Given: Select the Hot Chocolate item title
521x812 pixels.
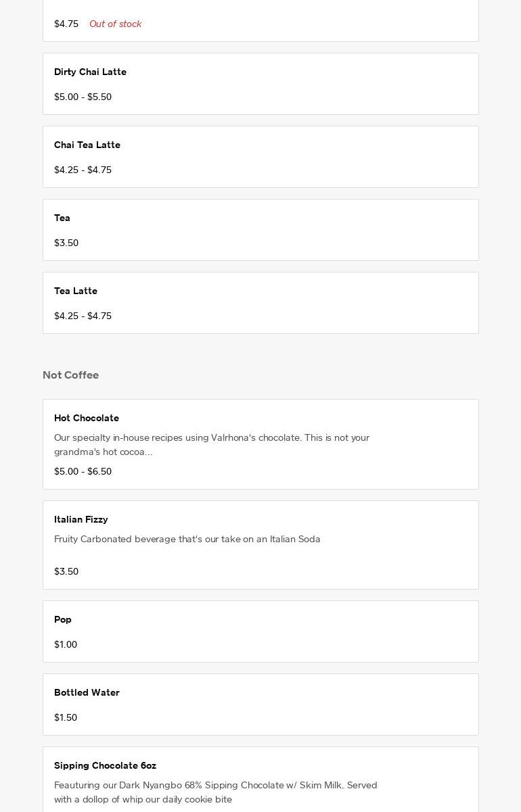Looking at the screenshot, I should pyautogui.click(x=87, y=418).
